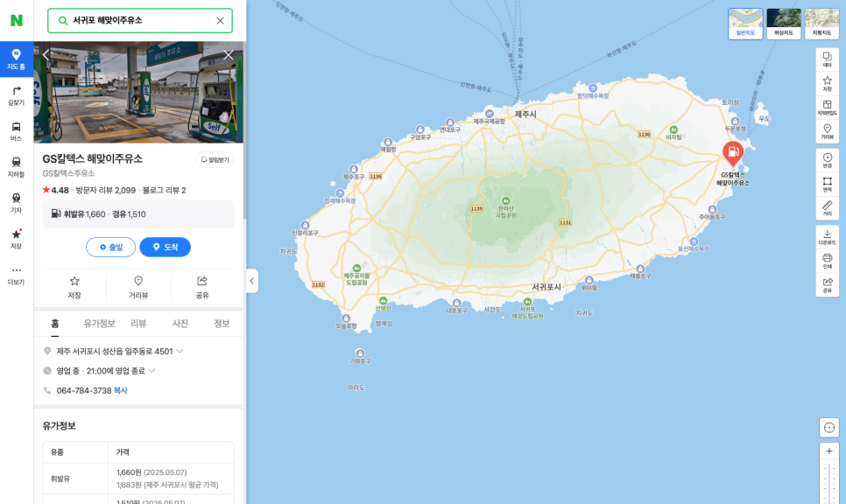Click 공유 share on map toolbar

point(827,284)
